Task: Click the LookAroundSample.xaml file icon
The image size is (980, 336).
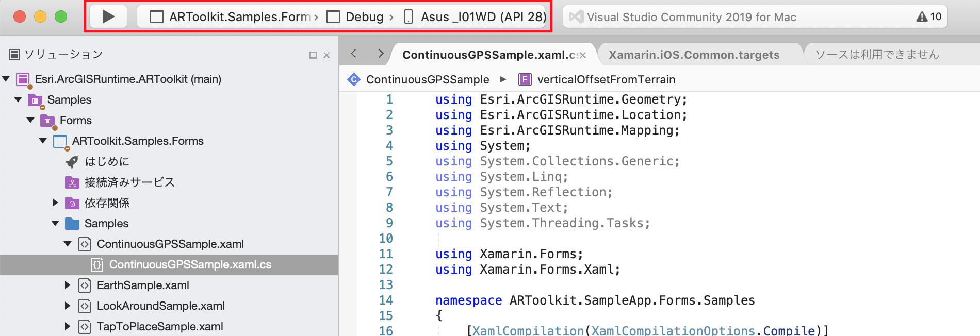Action: click(85, 306)
